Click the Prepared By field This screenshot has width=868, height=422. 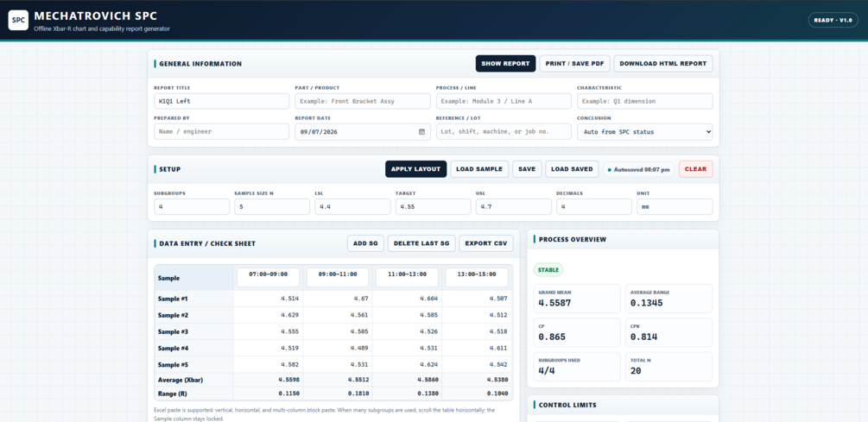click(221, 132)
